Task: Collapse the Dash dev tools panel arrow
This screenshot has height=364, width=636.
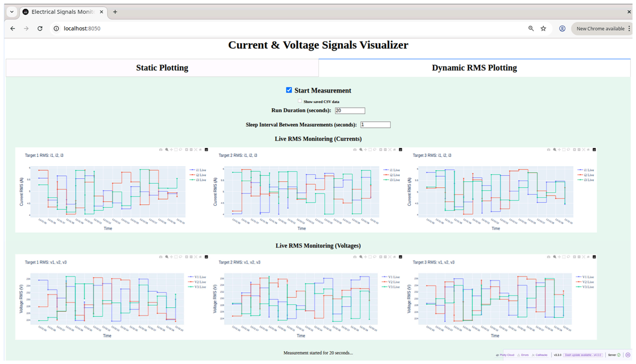Action: point(628,355)
